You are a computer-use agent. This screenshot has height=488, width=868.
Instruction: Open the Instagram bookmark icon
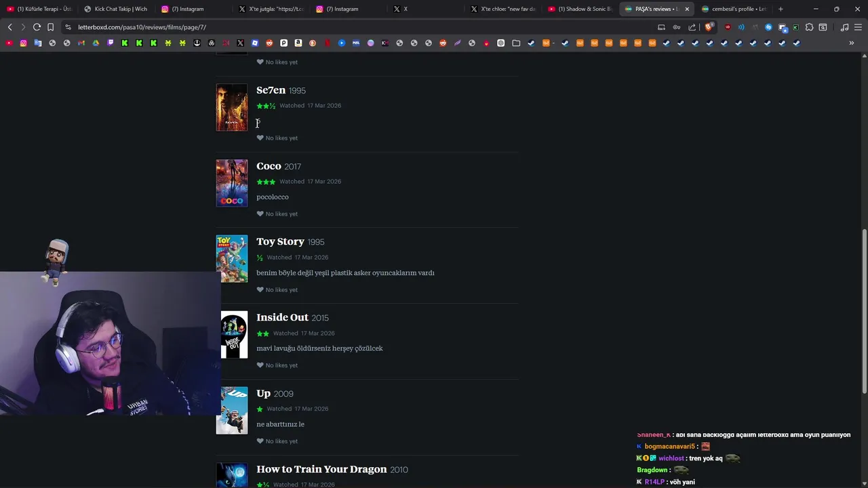tap(23, 43)
